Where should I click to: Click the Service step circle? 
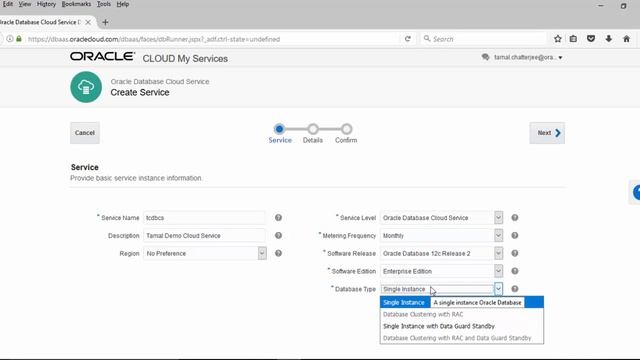coord(279,129)
